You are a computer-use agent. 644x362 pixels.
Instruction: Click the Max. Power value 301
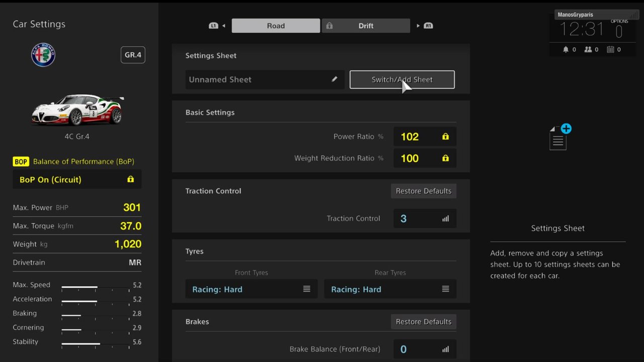pos(132,207)
